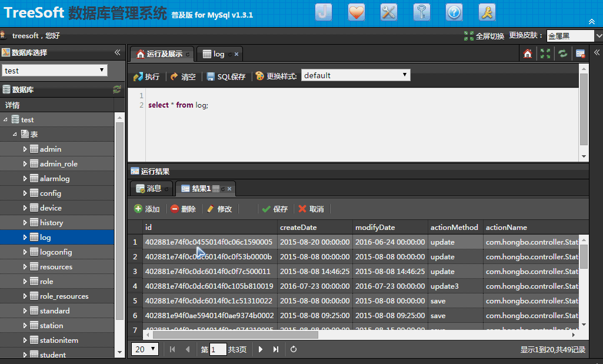
Task: Open the 更换样式 default style dropdown
Action: tap(356, 75)
